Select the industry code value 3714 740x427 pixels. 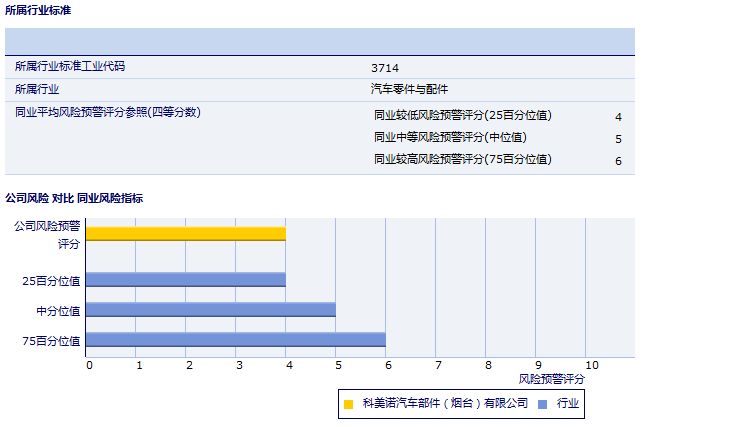coord(385,68)
